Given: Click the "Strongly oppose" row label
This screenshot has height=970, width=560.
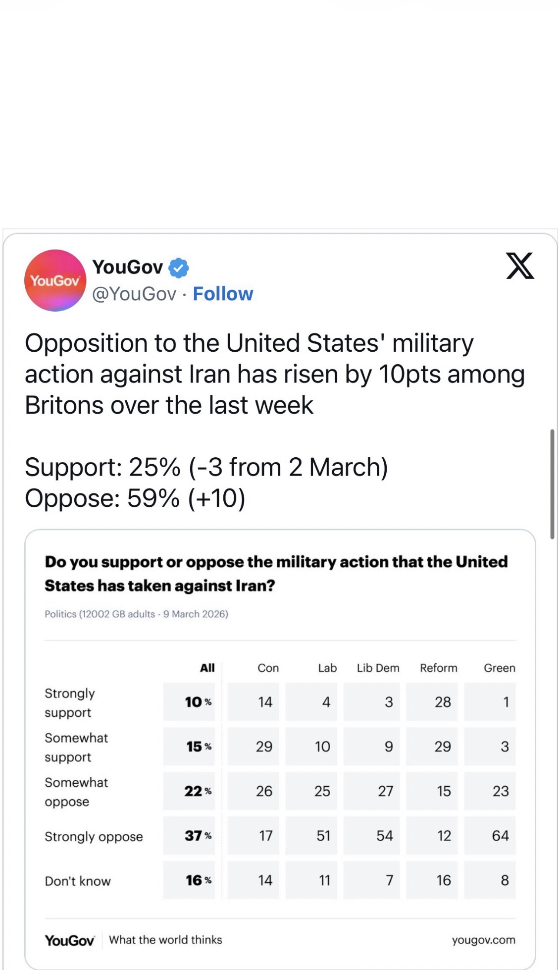Looking at the screenshot, I should point(94,836).
